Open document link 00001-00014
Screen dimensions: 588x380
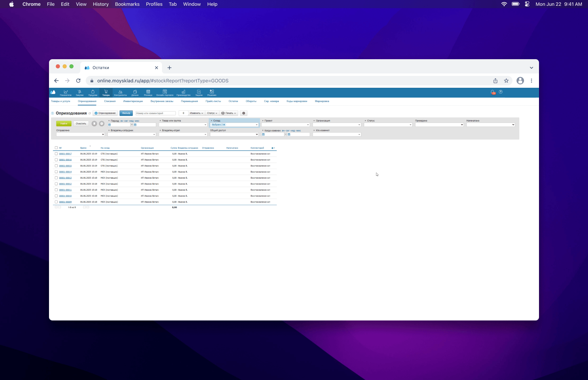(65, 172)
